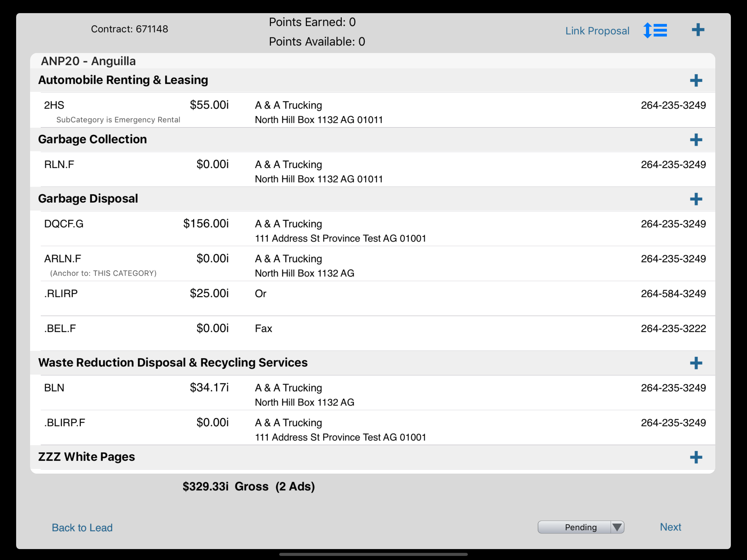Tap the Anchor to: THIS CATEGORY note

103,273
